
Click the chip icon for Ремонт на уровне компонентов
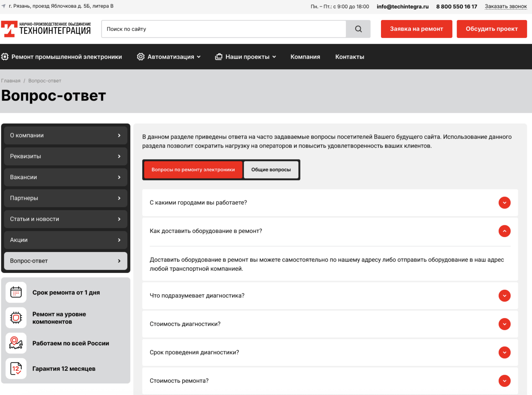point(16,318)
